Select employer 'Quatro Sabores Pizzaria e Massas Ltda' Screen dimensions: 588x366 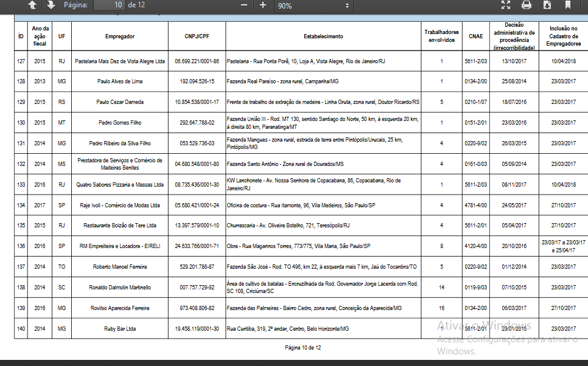tap(120, 185)
